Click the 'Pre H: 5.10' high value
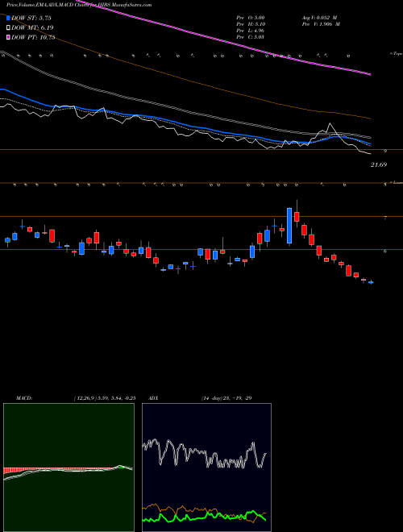The width and height of the screenshot is (403, 532). 251,24
